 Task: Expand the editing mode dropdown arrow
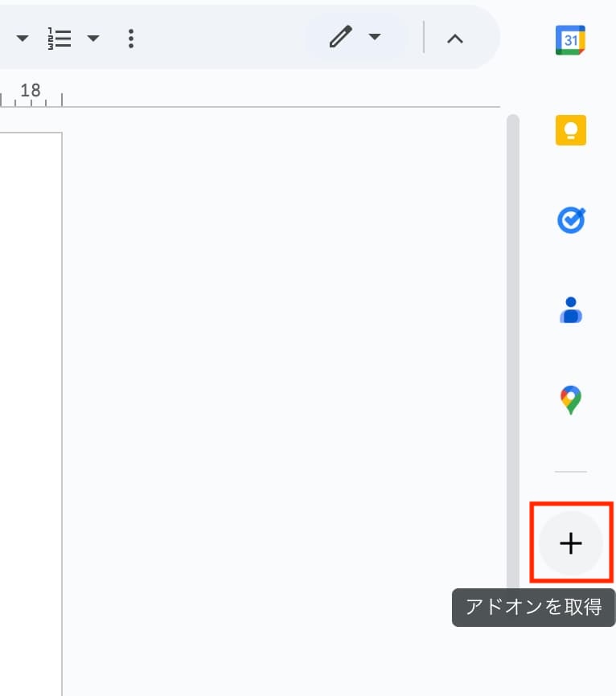pyautogui.click(x=374, y=38)
